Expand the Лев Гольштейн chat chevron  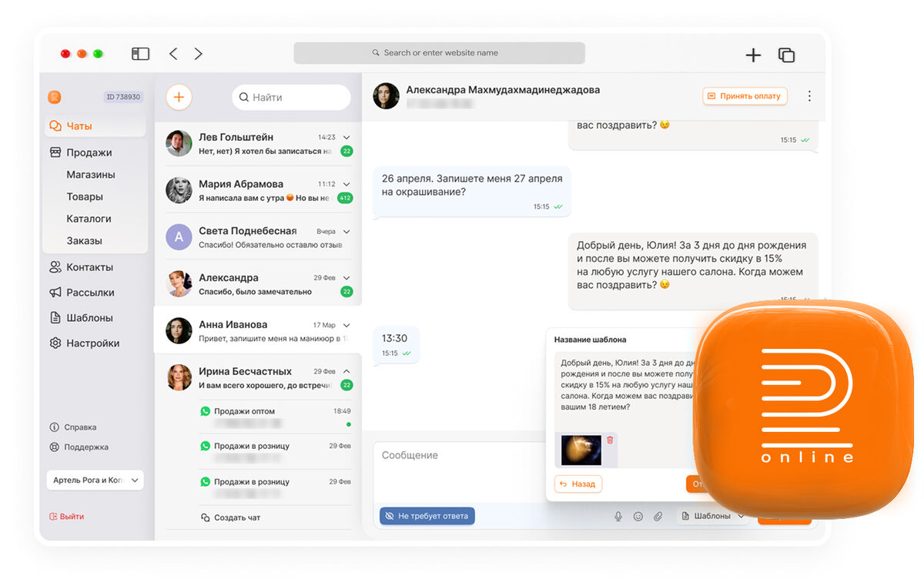click(346, 137)
